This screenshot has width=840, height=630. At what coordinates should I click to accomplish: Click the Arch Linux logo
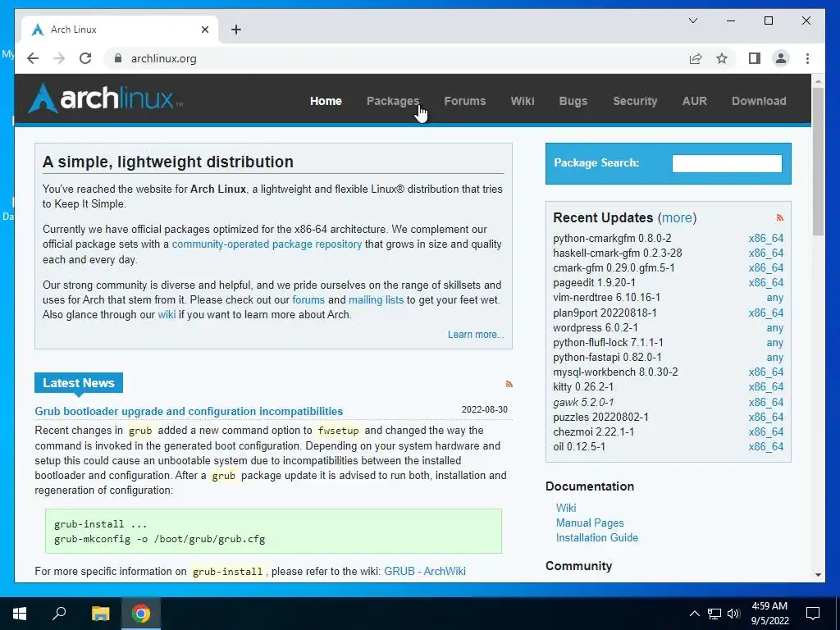coord(106,98)
